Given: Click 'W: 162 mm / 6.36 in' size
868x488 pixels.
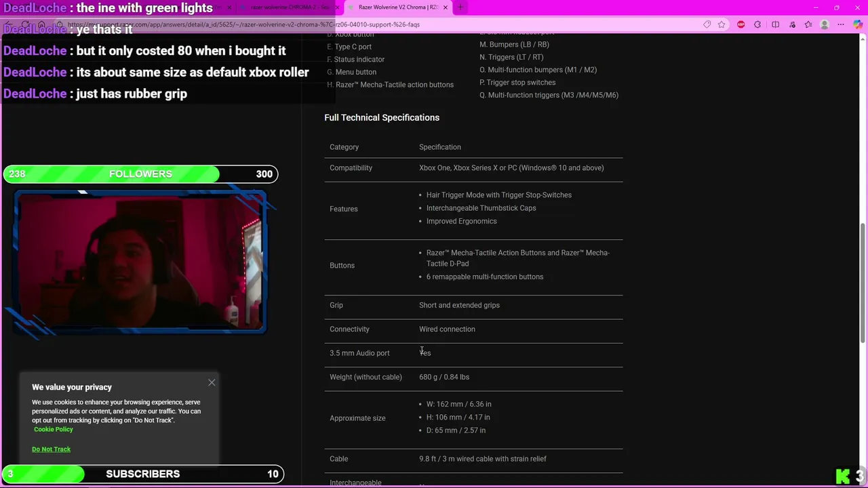Looking at the screenshot, I should pos(459,404).
